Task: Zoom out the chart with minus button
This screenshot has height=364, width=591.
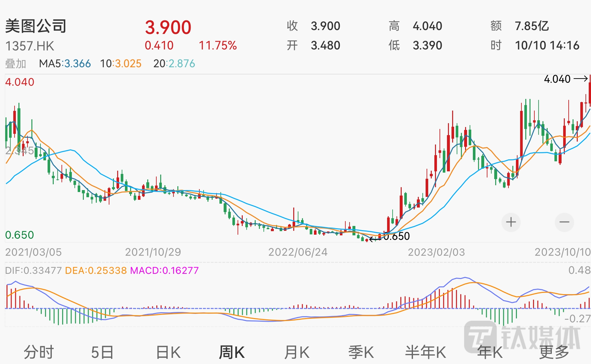Action: point(564,222)
